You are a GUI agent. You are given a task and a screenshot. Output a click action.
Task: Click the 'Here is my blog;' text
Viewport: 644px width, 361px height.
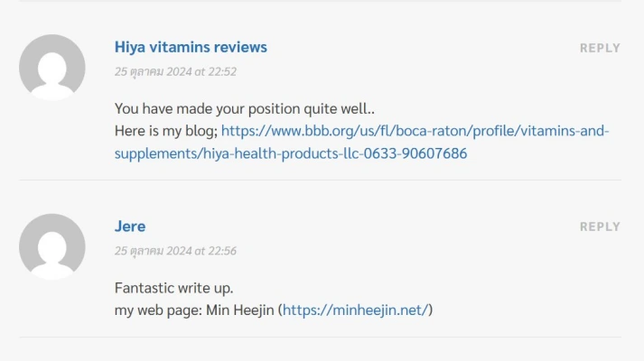click(165, 131)
